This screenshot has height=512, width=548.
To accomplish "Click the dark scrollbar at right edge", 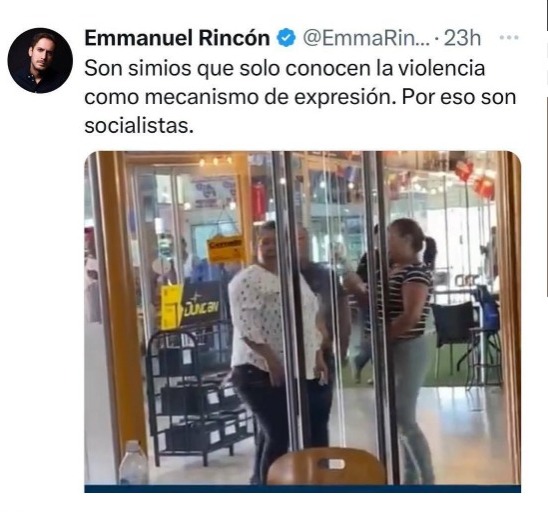I will point(547,149).
